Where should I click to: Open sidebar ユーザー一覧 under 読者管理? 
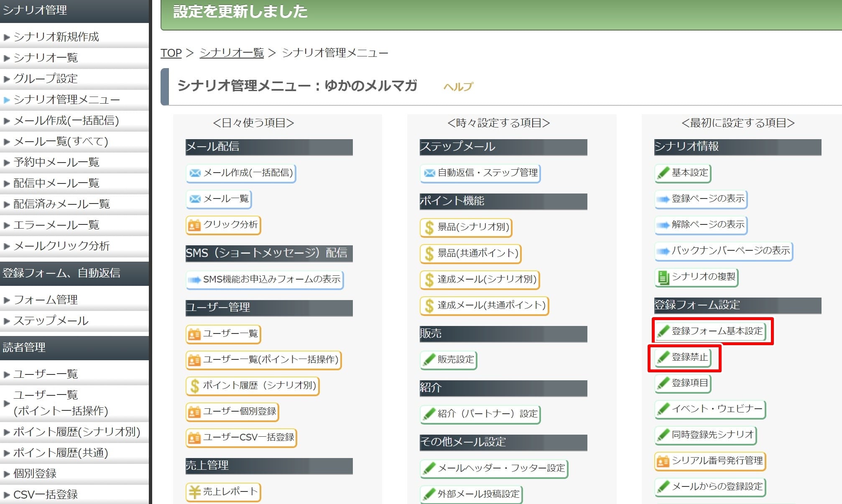(x=74, y=374)
